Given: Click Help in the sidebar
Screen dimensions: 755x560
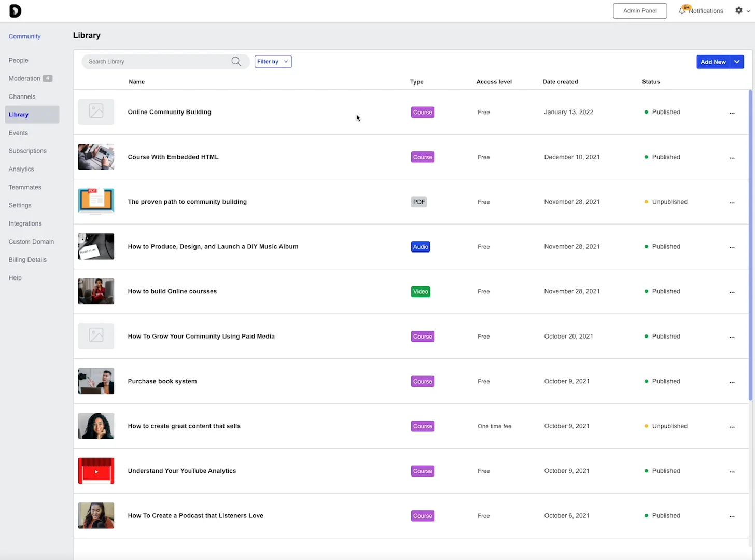Looking at the screenshot, I should pos(15,278).
